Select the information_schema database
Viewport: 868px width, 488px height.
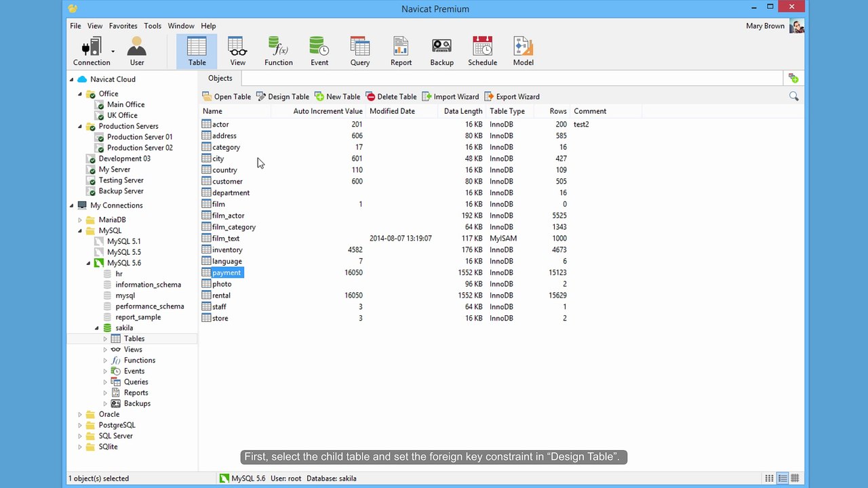[148, 285]
